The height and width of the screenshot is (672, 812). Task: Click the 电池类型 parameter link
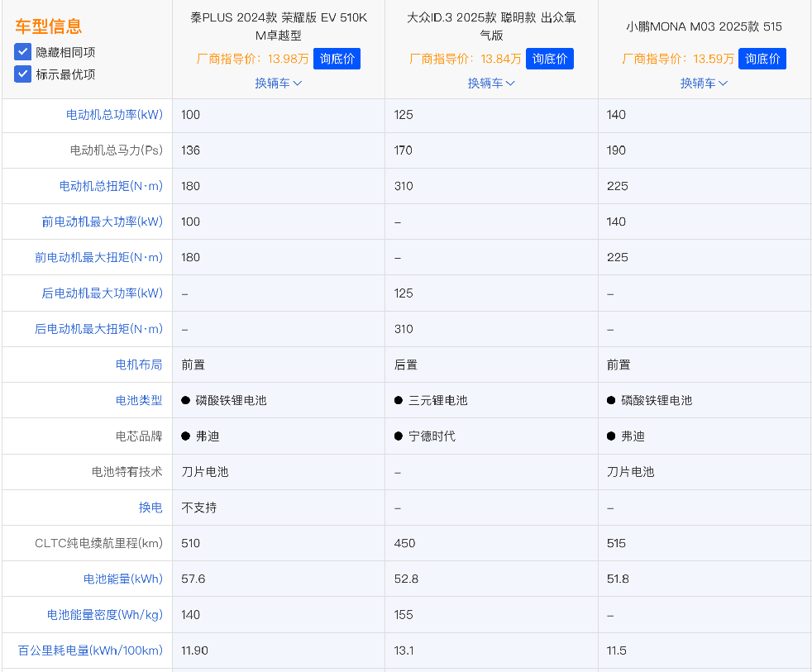click(x=139, y=400)
